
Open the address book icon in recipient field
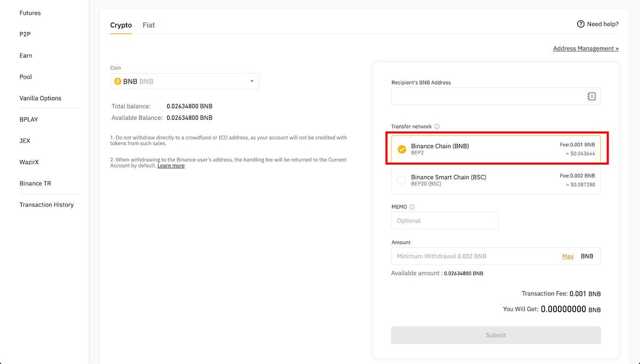[x=591, y=96]
